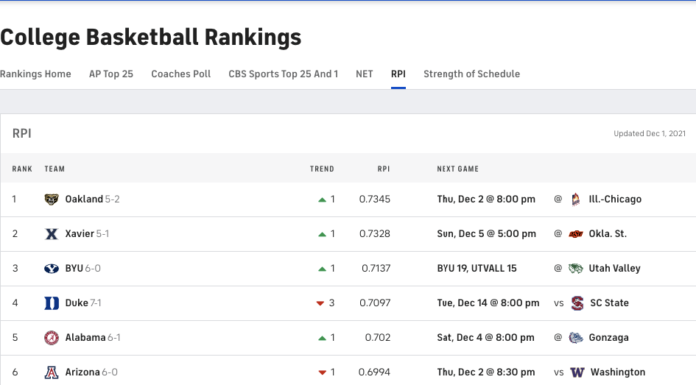
Task: Click BYU's green up trend arrow
Action: coord(322,269)
